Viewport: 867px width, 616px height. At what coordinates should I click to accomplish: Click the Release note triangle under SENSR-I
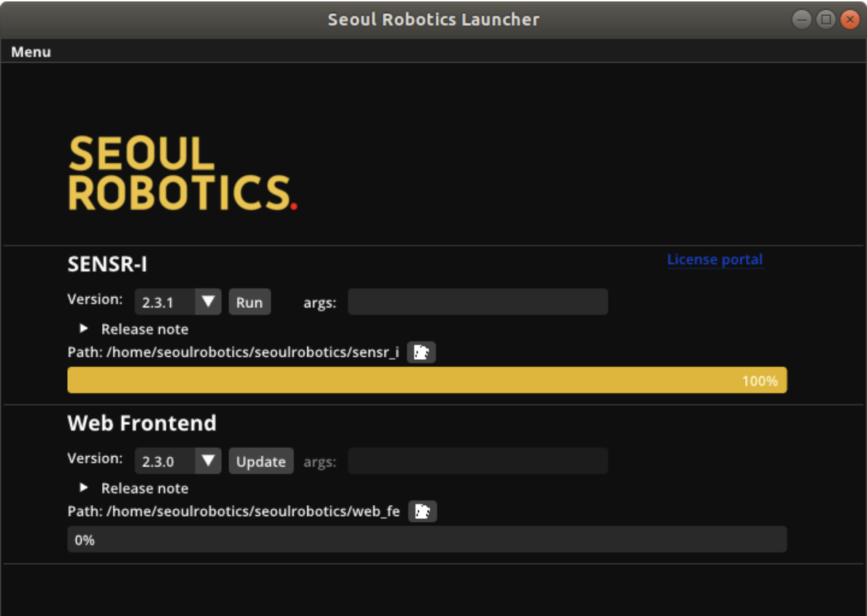click(83, 328)
